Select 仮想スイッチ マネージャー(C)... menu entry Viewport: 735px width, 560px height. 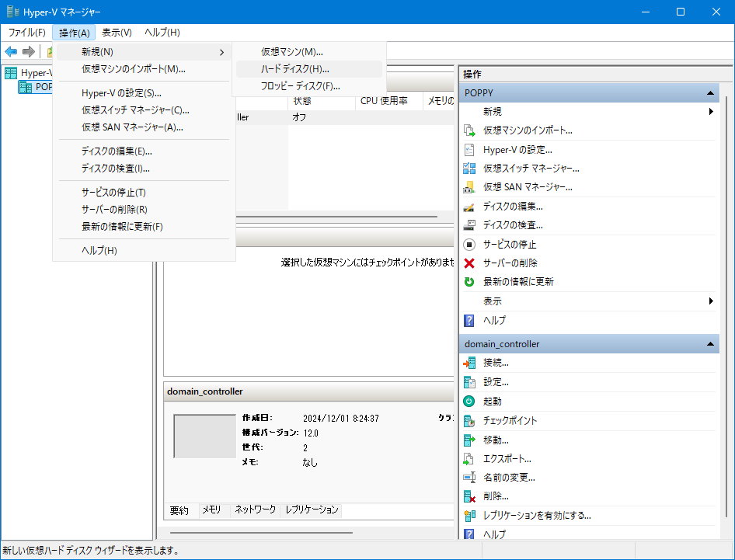144,110
